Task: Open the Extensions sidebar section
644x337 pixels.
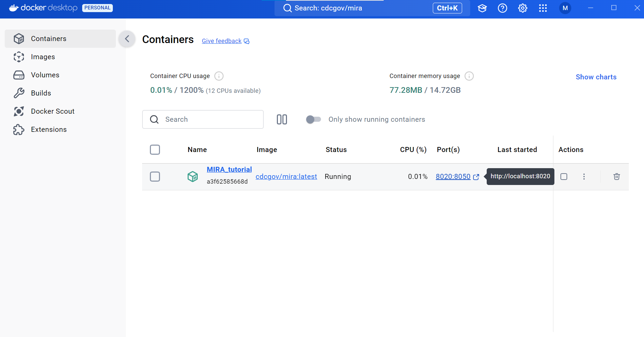Action: point(60,129)
